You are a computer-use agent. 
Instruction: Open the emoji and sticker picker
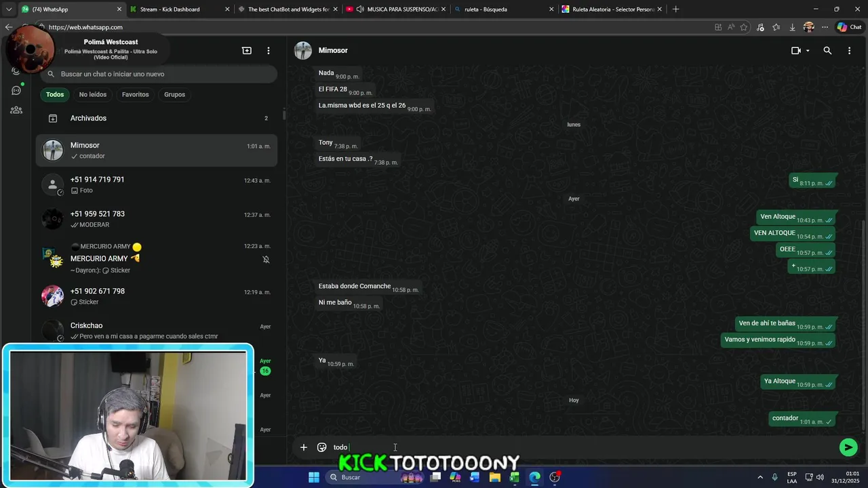tap(322, 447)
